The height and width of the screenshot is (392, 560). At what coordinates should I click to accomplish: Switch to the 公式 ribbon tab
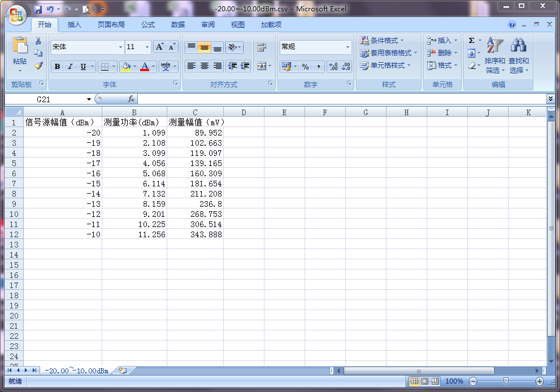148,25
